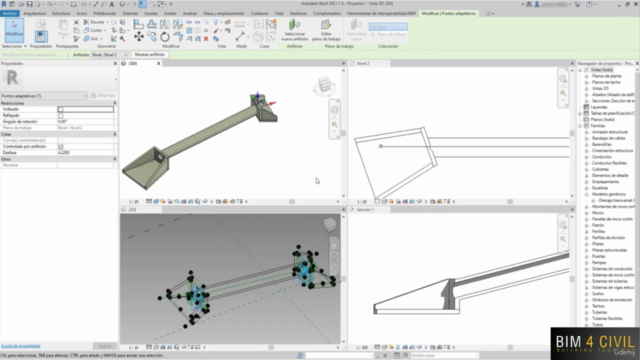Viewport: 640px width, 360px height.
Task: Close the (3D) view tab
Action: pyautogui.click(x=159, y=64)
